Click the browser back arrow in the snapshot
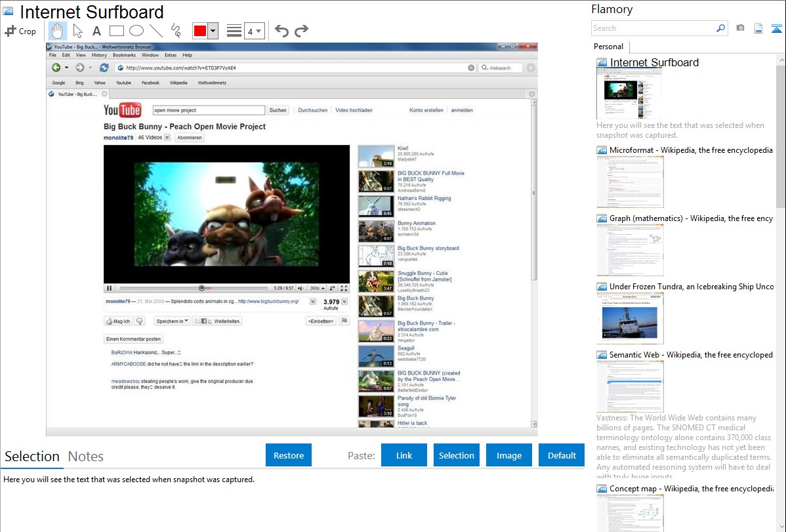Screen dimensions: 786x532 [56, 68]
